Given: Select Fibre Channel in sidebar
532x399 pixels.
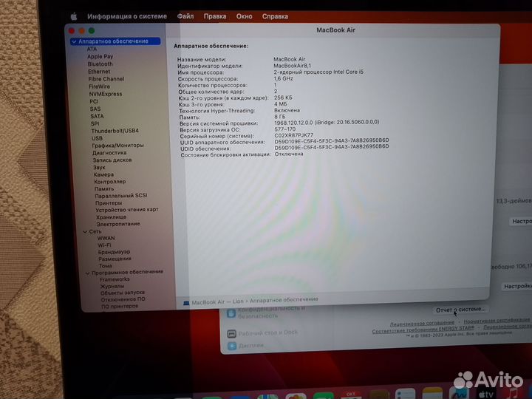Looking at the screenshot, I should [x=106, y=79].
